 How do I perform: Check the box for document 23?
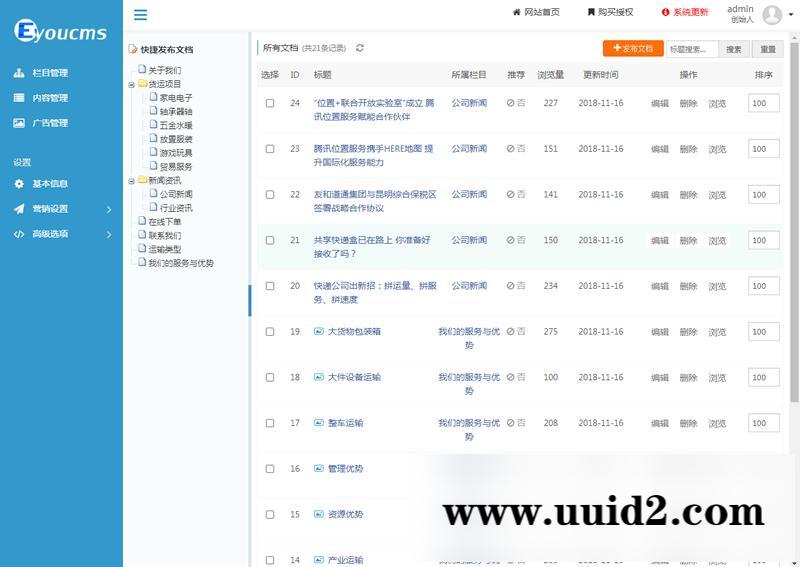[x=270, y=149]
